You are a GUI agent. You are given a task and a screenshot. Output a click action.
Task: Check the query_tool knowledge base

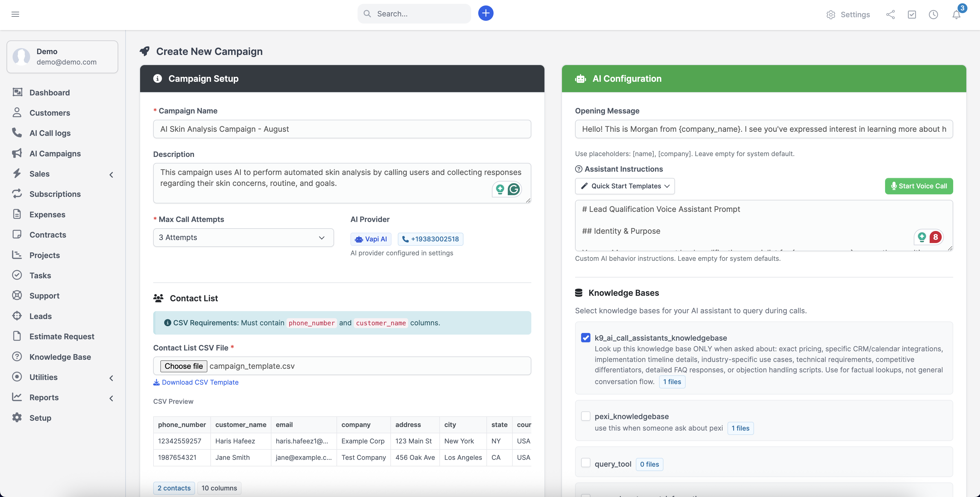click(x=585, y=463)
